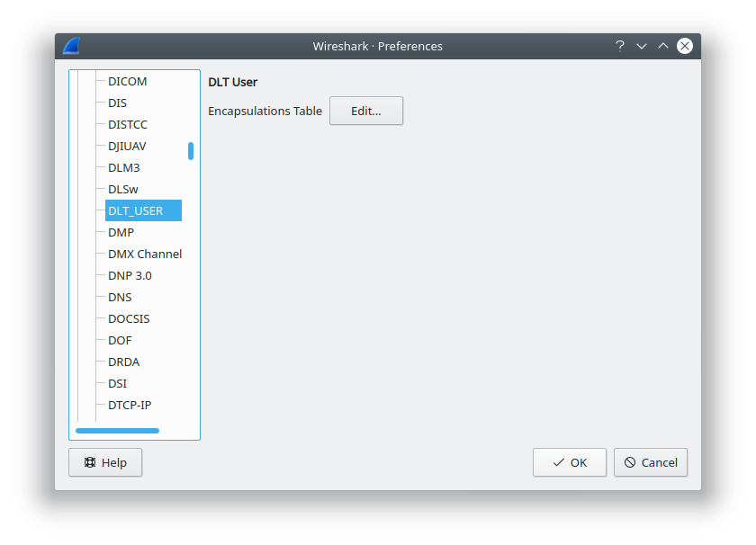Click the horizontal scrollbar of the protocol tree
The width and height of the screenshot is (756, 545).
point(117,431)
